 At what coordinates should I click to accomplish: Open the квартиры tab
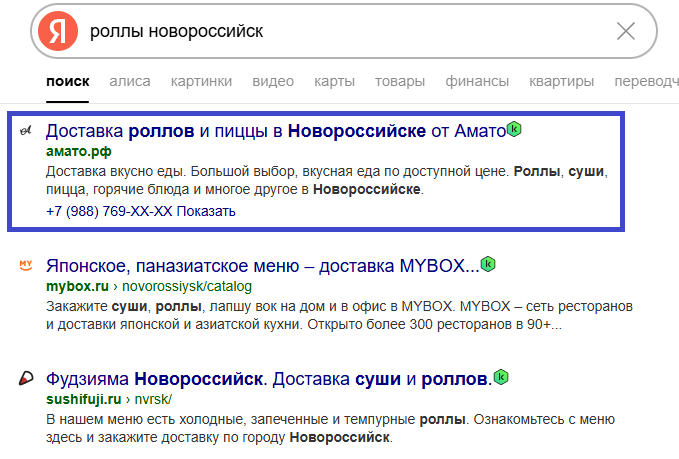point(562,81)
